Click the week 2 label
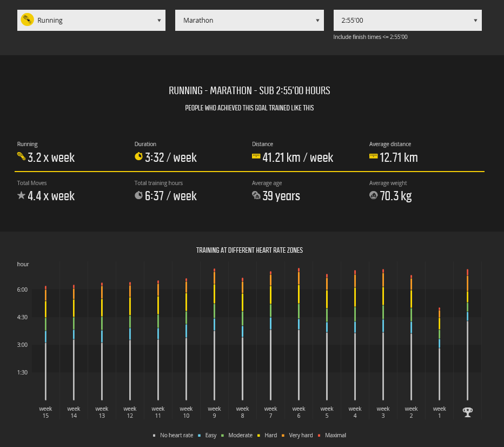This screenshot has width=504, height=447. click(x=411, y=412)
